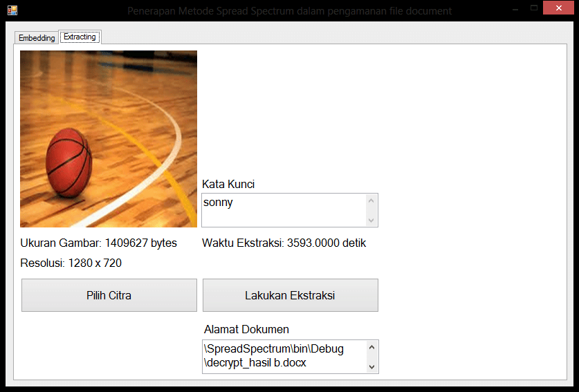Maximize the application window
The image size is (579, 392).
(533, 8)
